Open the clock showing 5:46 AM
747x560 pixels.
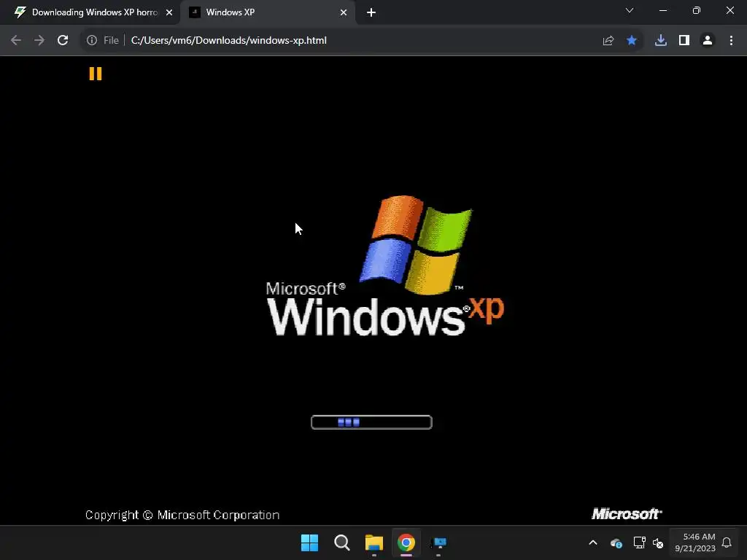point(695,542)
